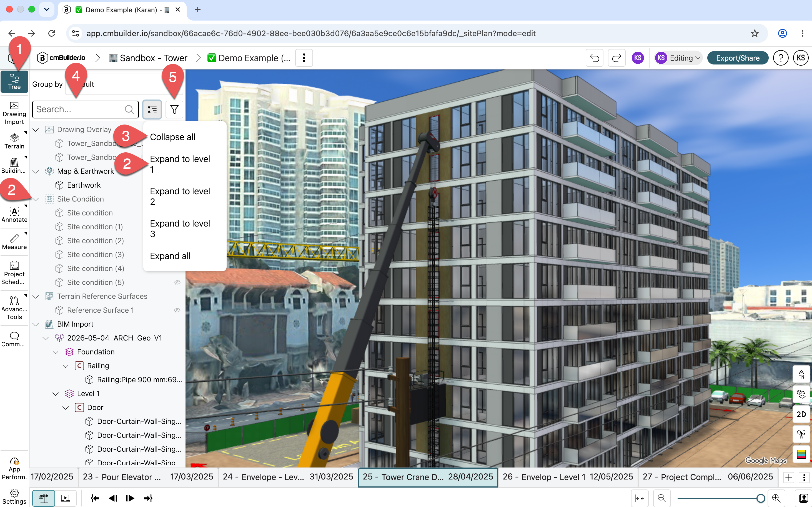Select the Demo Example browser tab
This screenshot has height=507, width=812.
point(122,10)
